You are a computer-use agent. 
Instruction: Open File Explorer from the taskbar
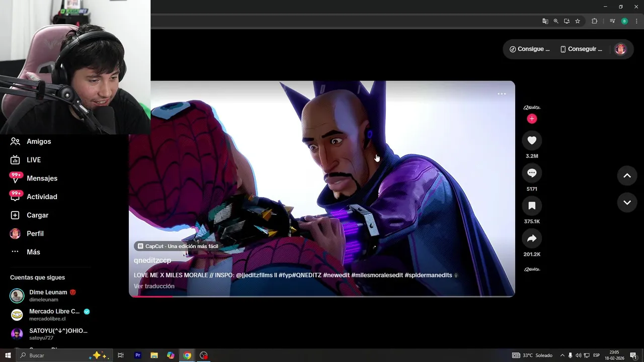tap(154, 355)
